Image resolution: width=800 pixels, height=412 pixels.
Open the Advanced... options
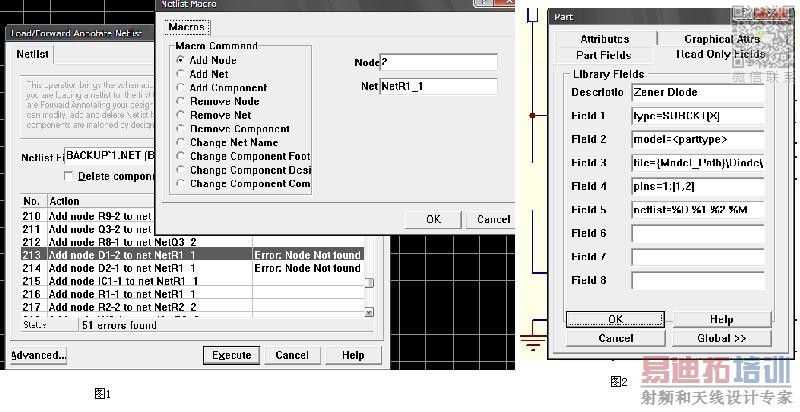[39, 355]
